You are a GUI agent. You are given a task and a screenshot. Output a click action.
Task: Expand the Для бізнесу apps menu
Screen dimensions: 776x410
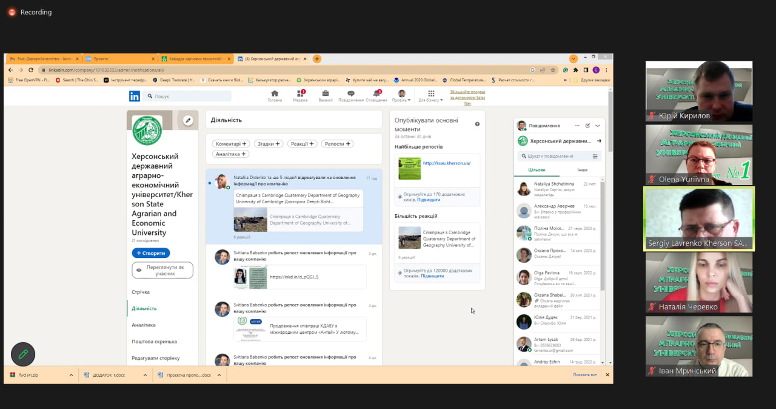coord(431,96)
